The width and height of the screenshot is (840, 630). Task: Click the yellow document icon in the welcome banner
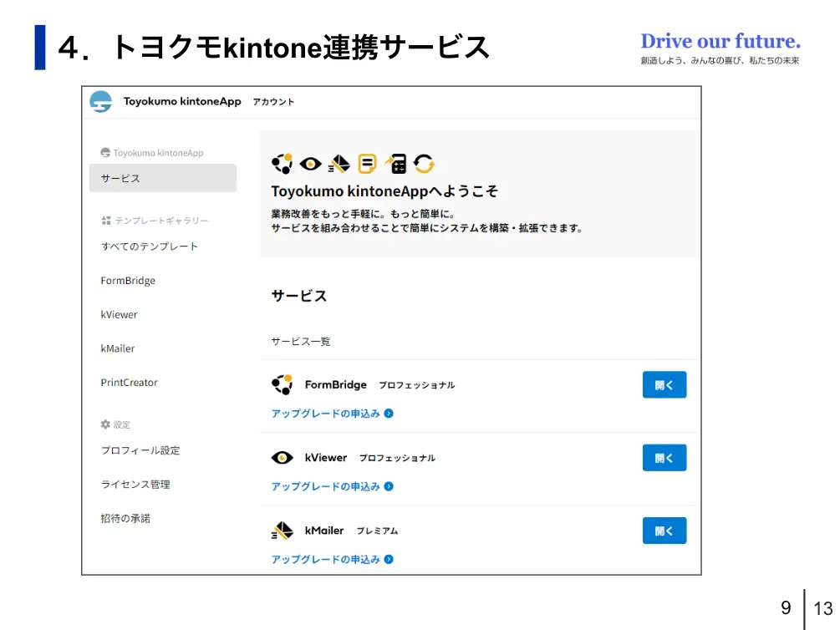[367, 164]
